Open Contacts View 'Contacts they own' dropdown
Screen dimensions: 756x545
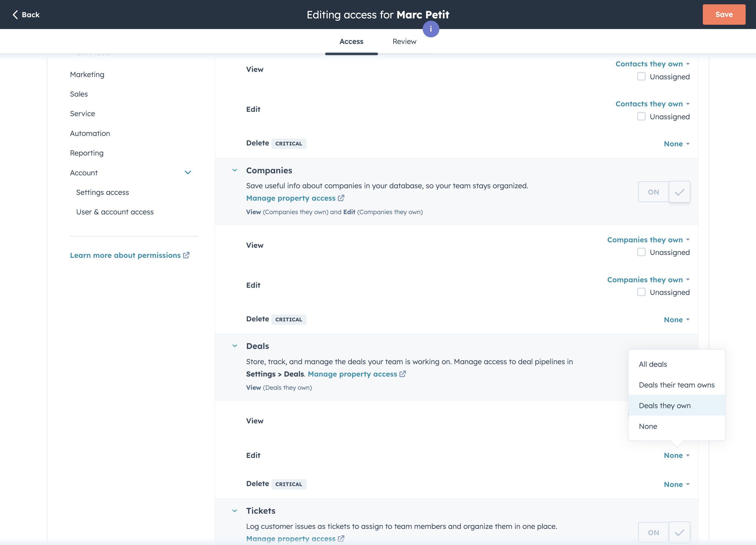(x=652, y=64)
